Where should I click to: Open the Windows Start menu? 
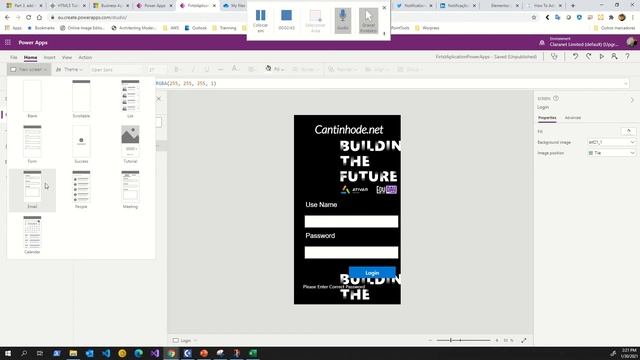click(8, 353)
